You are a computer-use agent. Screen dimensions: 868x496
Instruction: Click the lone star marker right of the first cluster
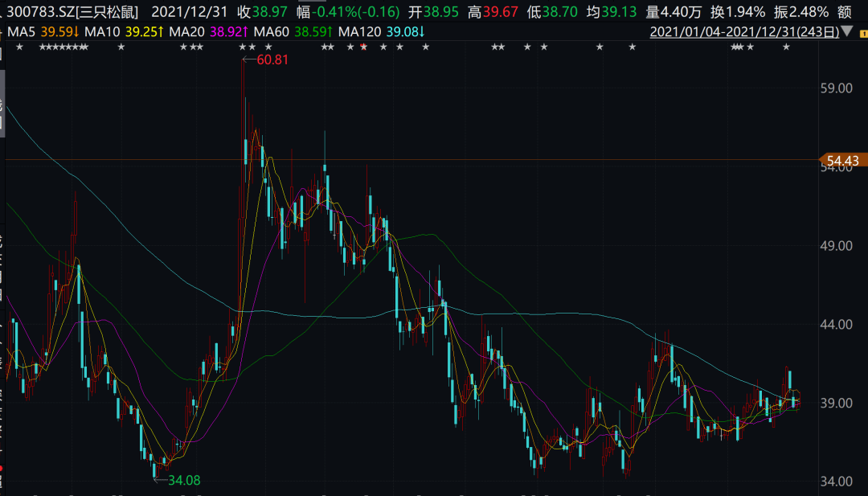121,47
